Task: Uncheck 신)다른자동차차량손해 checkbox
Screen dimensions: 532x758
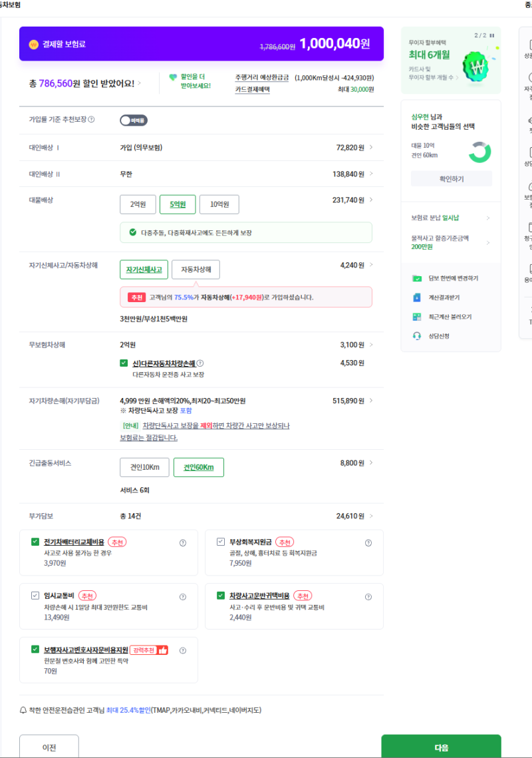Action: point(124,363)
